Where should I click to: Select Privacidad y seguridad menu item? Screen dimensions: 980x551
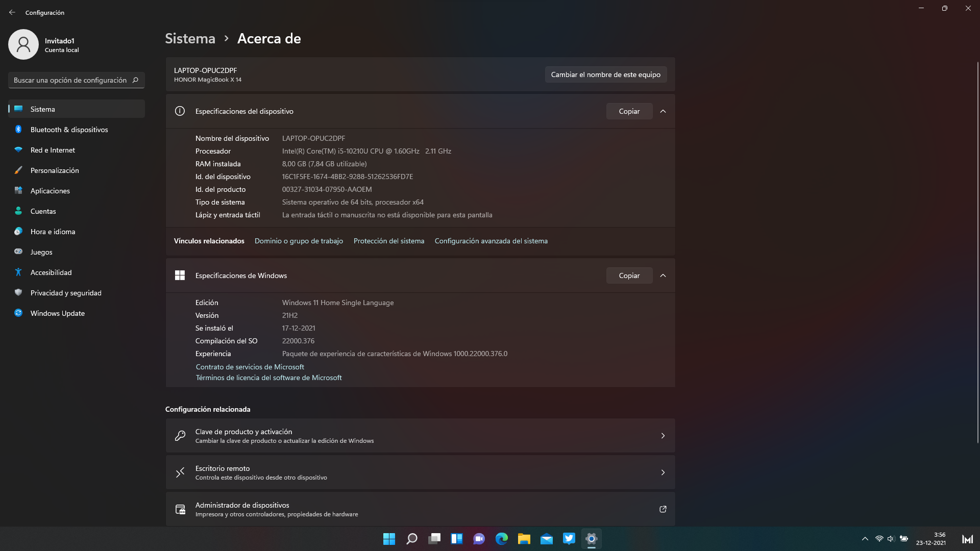[x=66, y=293]
